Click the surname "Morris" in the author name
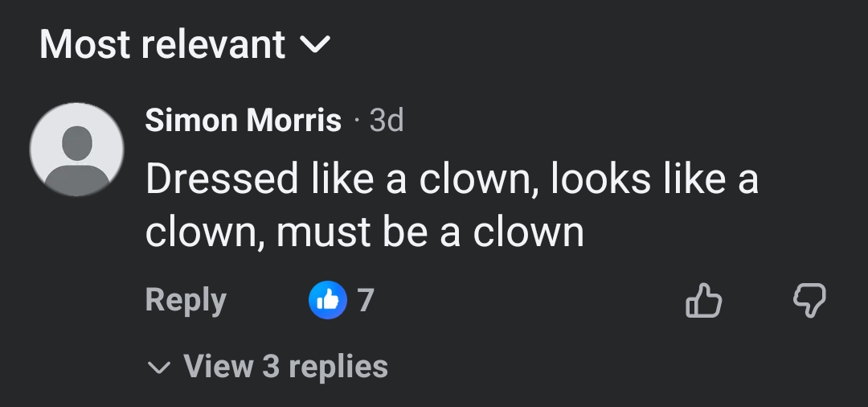 tap(294, 121)
